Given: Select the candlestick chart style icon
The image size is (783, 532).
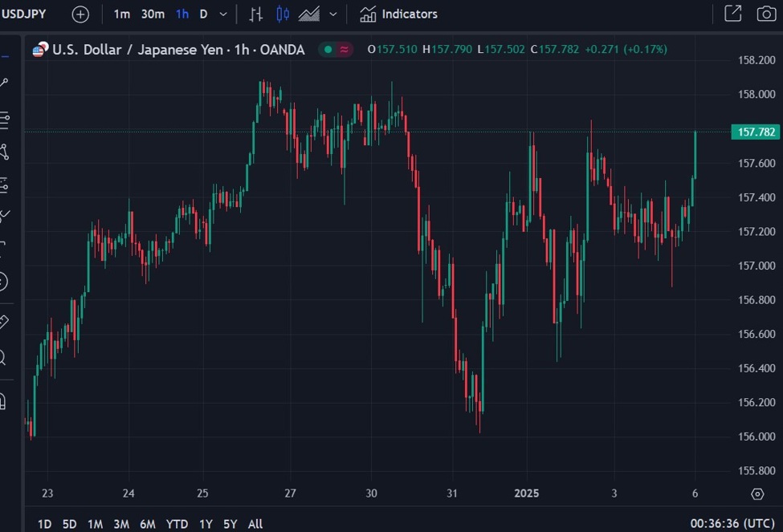Looking at the screenshot, I should [282, 14].
